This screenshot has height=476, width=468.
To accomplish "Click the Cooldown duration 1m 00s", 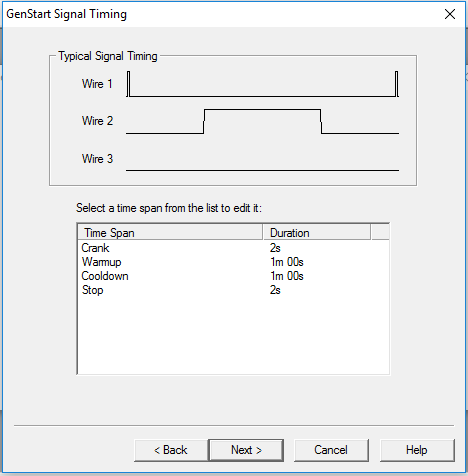I will click(287, 276).
